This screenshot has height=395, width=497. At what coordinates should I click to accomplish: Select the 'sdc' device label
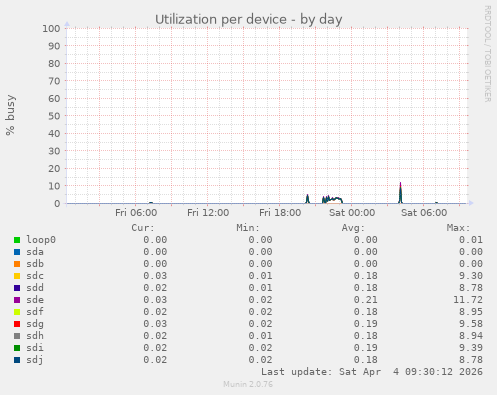[35, 276]
